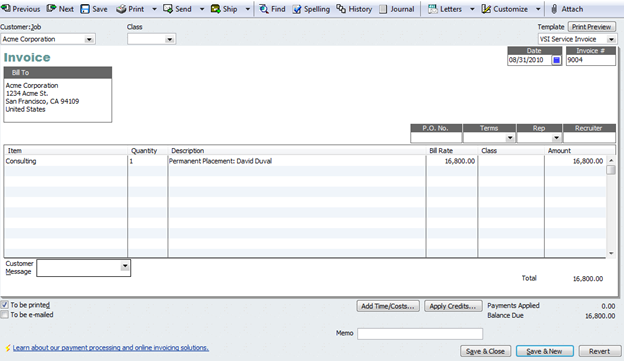Check the To be e-mailed checkbox
This screenshot has height=361, width=624.
(4, 315)
